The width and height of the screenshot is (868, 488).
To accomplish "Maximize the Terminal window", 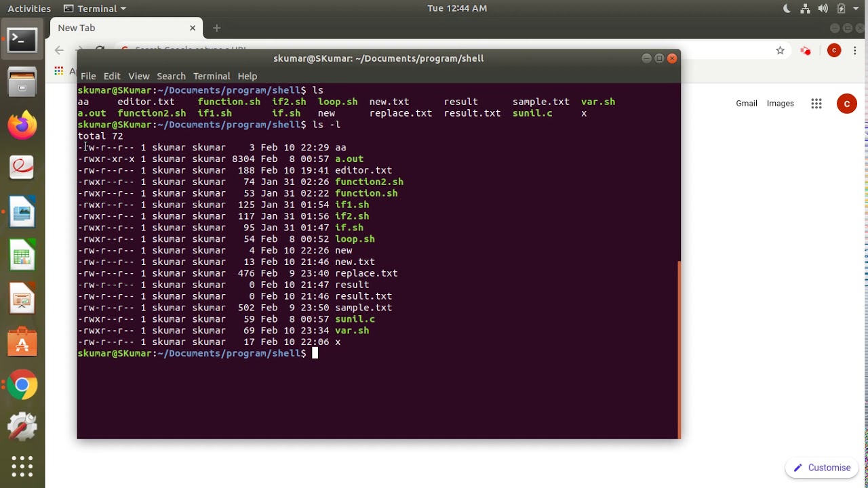I will tap(659, 58).
